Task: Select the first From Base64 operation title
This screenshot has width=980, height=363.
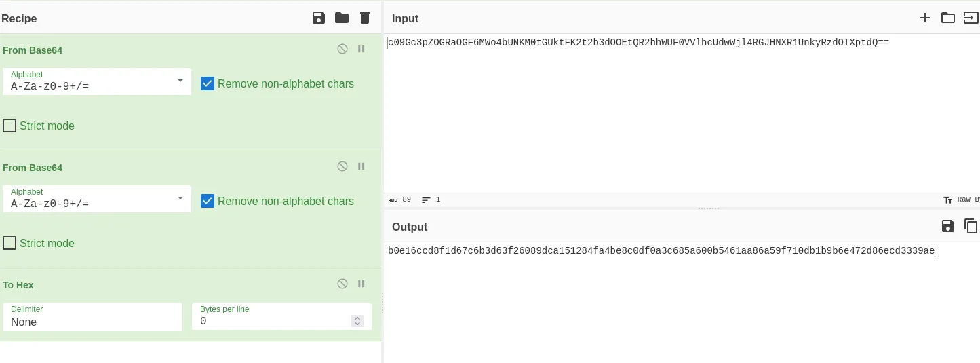Action: click(x=33, y=50)
